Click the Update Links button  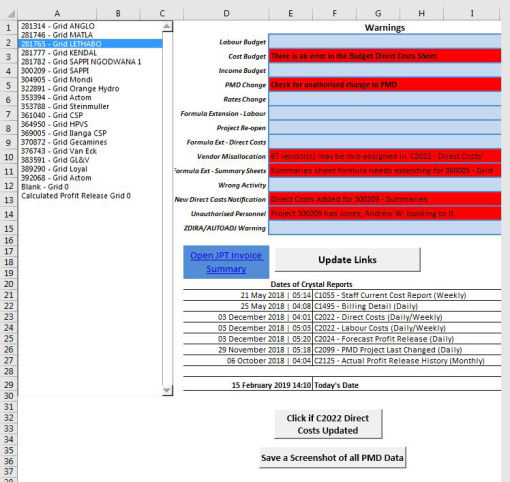coord(347,260)
